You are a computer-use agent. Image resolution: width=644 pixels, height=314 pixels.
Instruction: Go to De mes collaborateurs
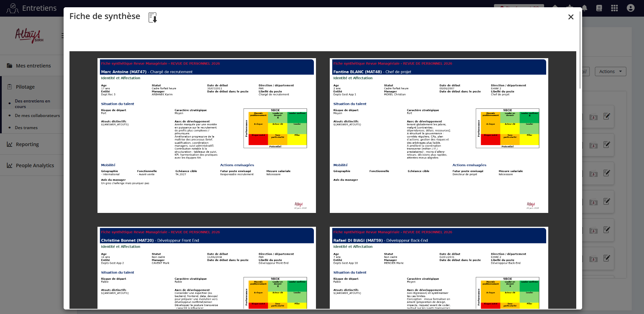click(37, 116)
